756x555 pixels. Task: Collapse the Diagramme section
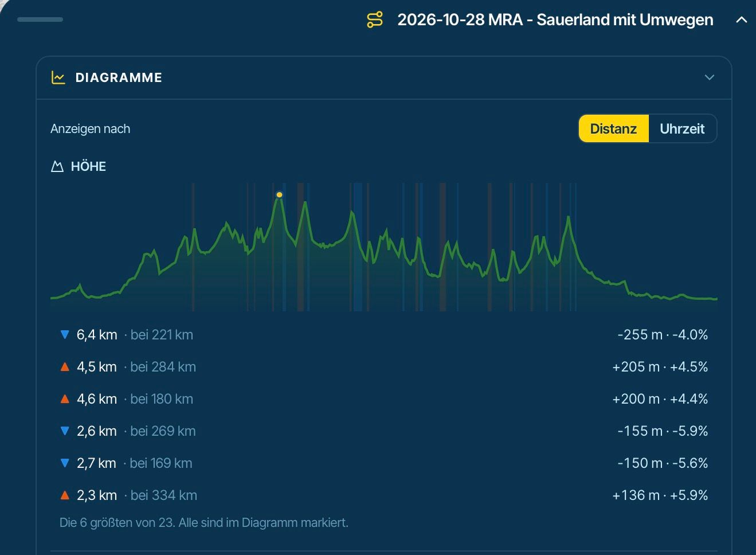pyautogui.click(x=710, y=77)
